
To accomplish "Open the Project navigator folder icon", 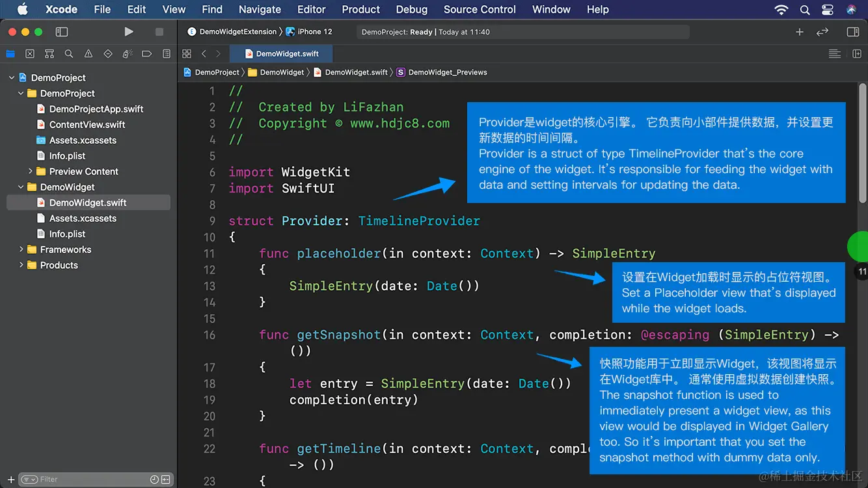I will click(10, 54).
